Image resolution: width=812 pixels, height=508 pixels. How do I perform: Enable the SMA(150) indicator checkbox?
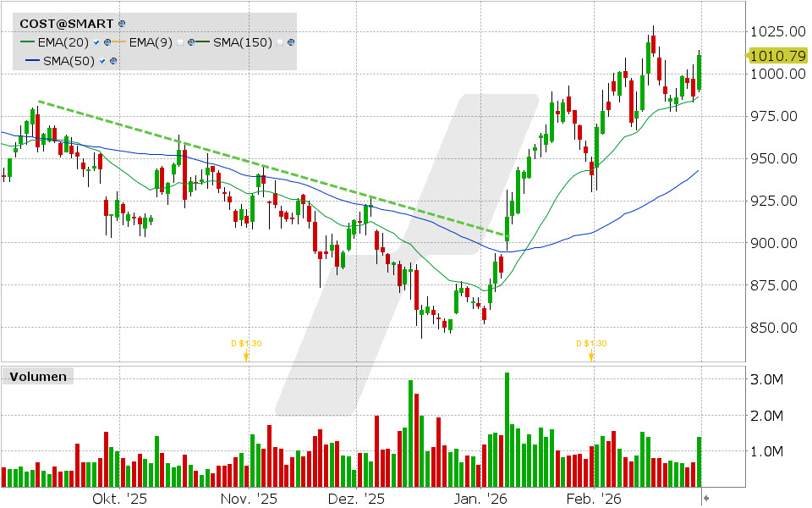point(280,42)
